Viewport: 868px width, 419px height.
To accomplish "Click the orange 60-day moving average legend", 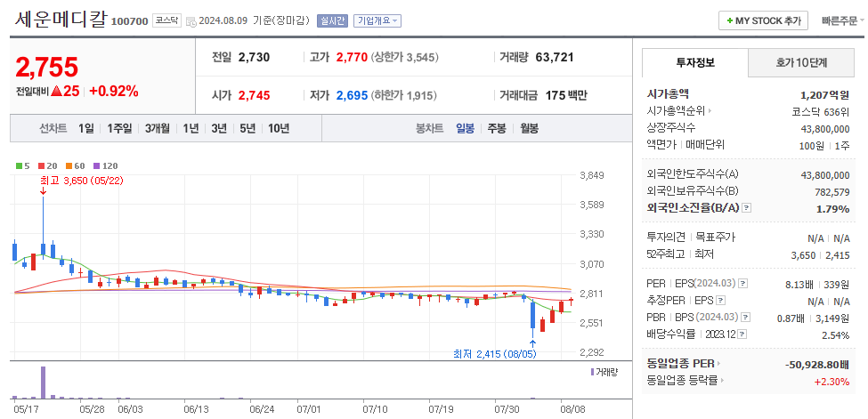I will click(x=75, y=165).
